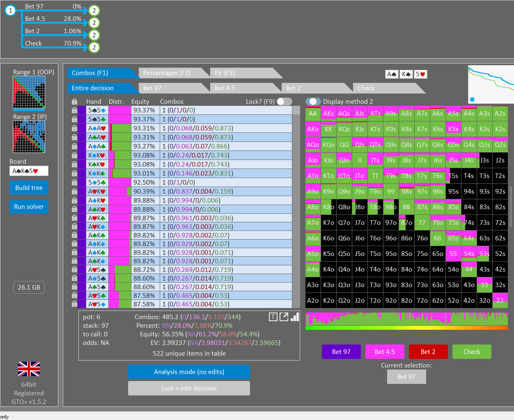Open Range 1 (OOP) grid thumbnail
Image resolution: width=514 pixels, height=420 pixels.
click(x=29, y=93)
